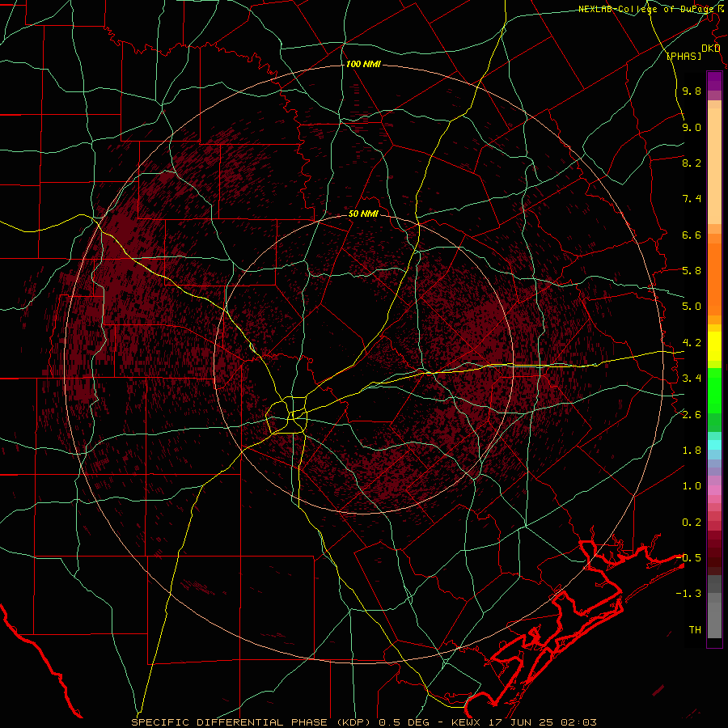The image size is (728, 728).
Task: Click the 50 NMI range ring label
Action: point(363,214)
